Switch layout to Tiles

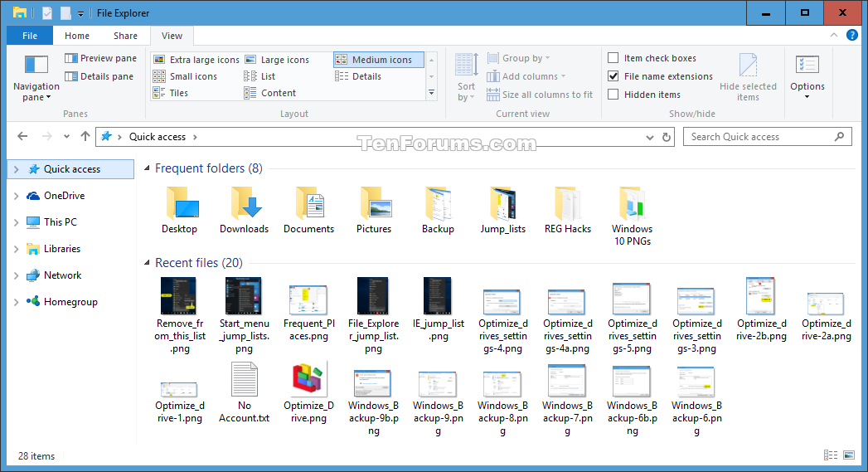171,93
